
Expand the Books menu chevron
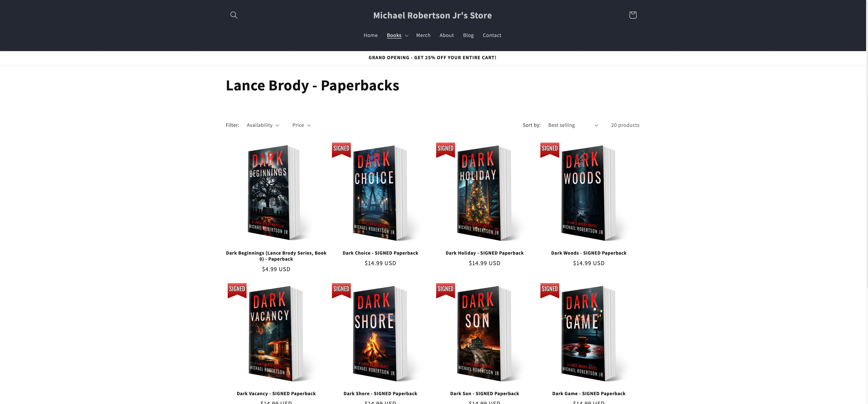407,36
